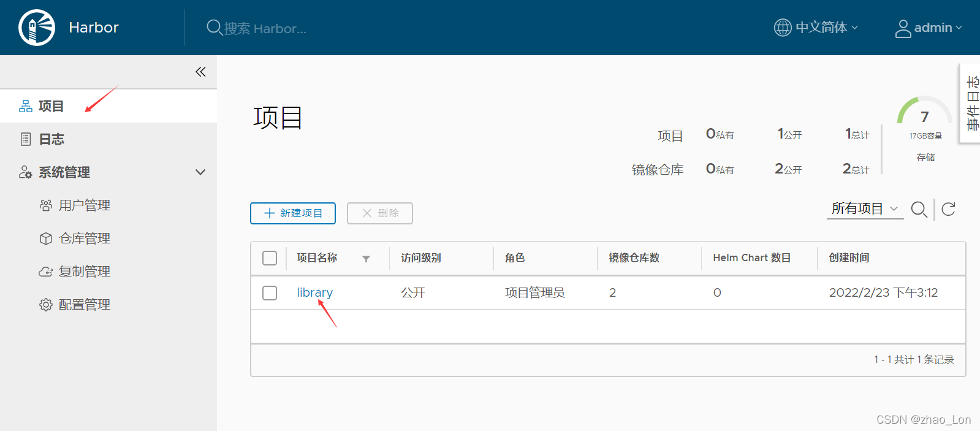Sort by 镜像仓库数 column header
This screenshot has width=980, height=431.
tap(634, 258)
